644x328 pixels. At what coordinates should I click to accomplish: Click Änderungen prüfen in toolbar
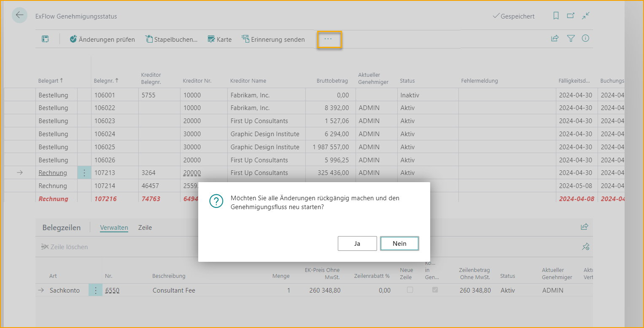(x=102, y=40)
